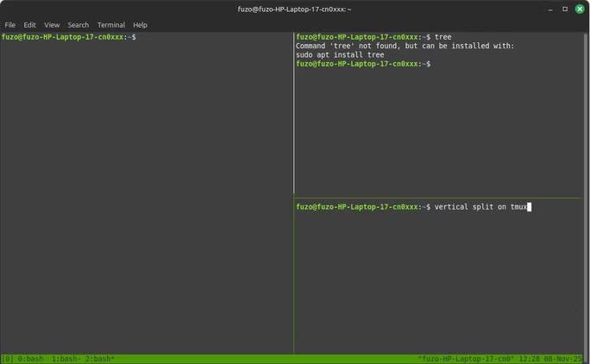Click the "Command 'tree' not found" message line
Screen dimensions: 590x364
(x=405, y=46)
